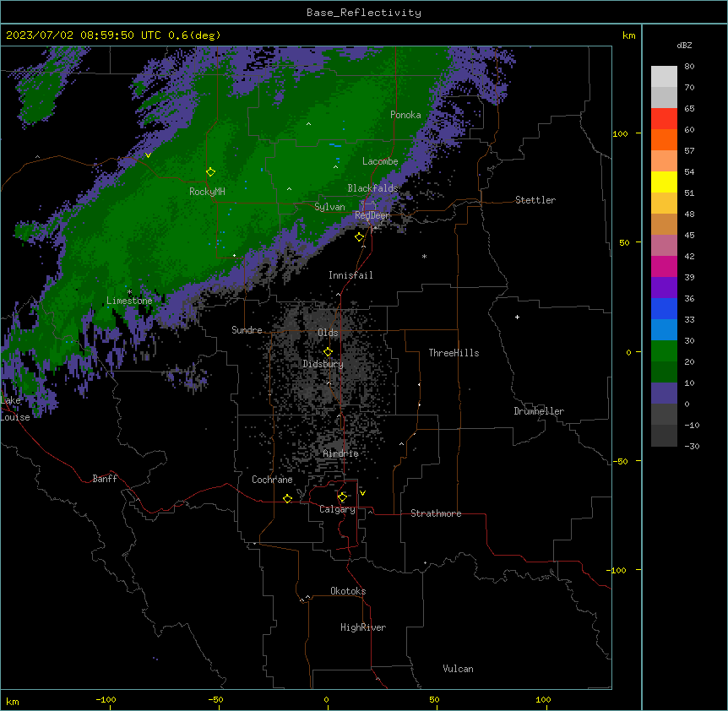Click the Banff label
The height and width of the screenshot is (711, 728).
click(105, 479)
